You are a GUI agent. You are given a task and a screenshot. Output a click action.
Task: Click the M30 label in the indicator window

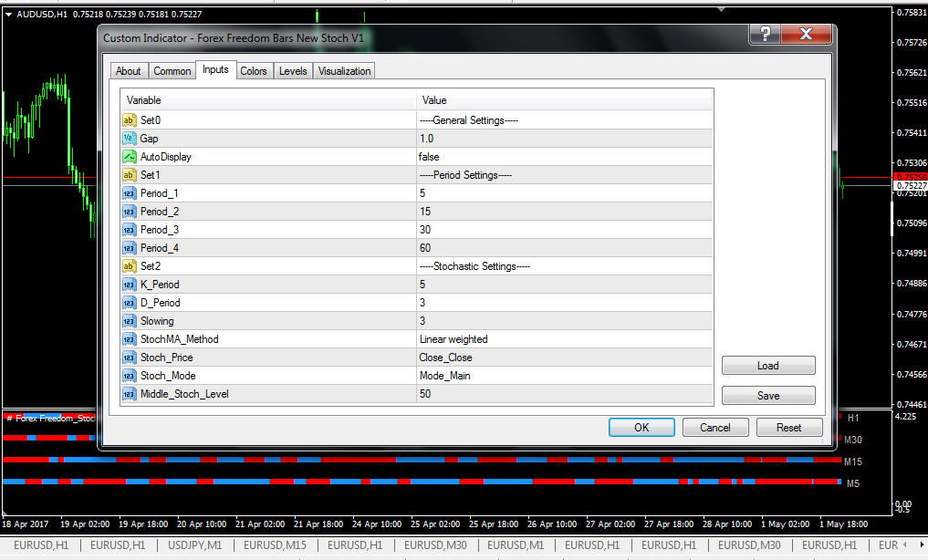point(853,440)
